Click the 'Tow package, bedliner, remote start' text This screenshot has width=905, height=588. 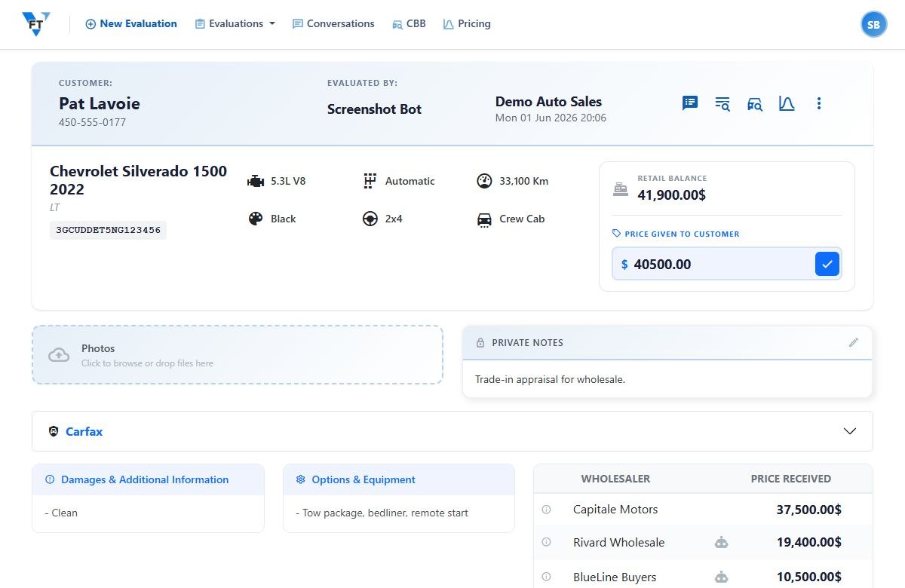382,513
